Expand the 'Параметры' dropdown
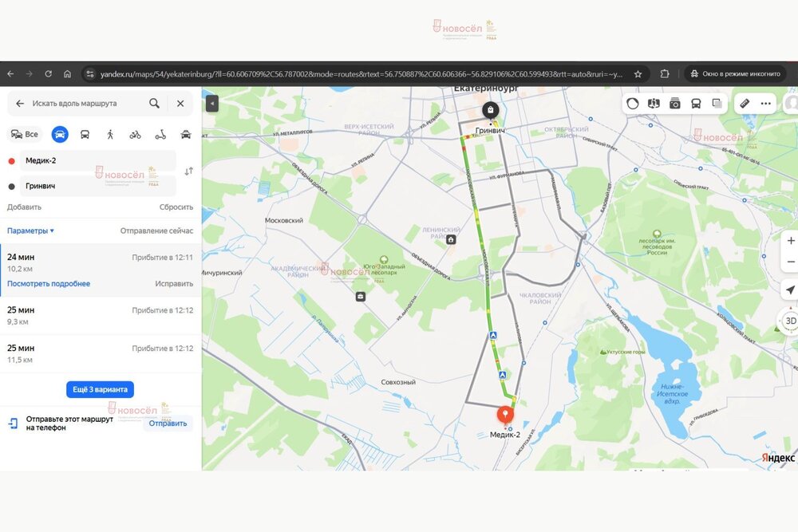Screen dimensions: 798x532 pyautogui.click(x=30, y=231)
